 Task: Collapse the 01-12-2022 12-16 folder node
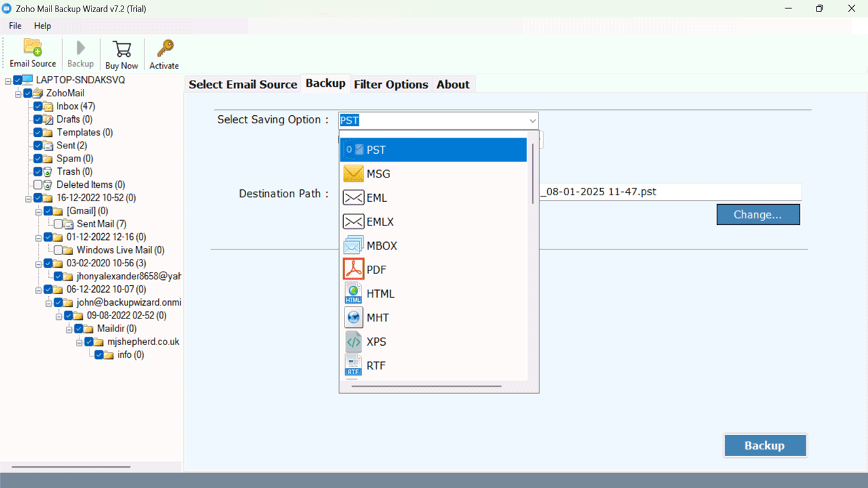tap(39, 237)
